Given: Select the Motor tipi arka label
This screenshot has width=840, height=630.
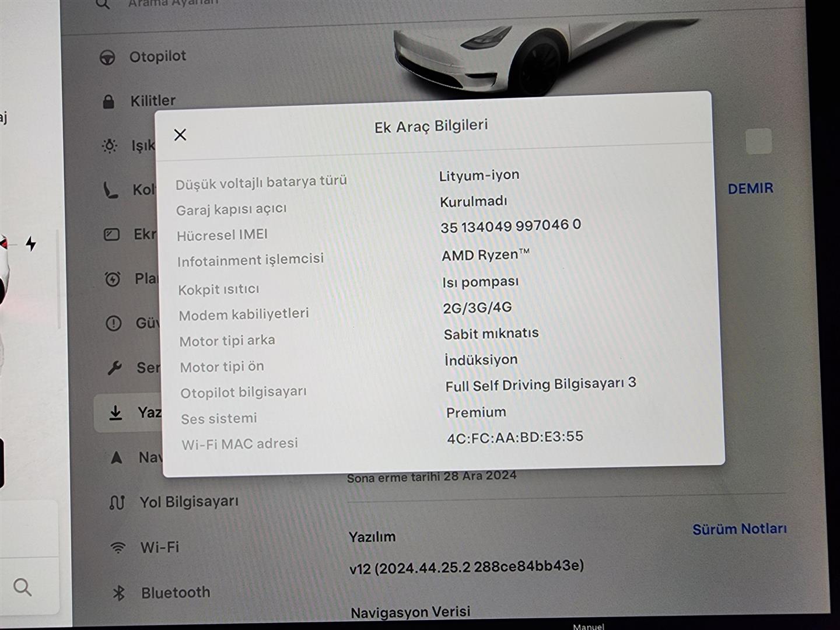Looking at the screenshot, I should [x=227, y=341].
